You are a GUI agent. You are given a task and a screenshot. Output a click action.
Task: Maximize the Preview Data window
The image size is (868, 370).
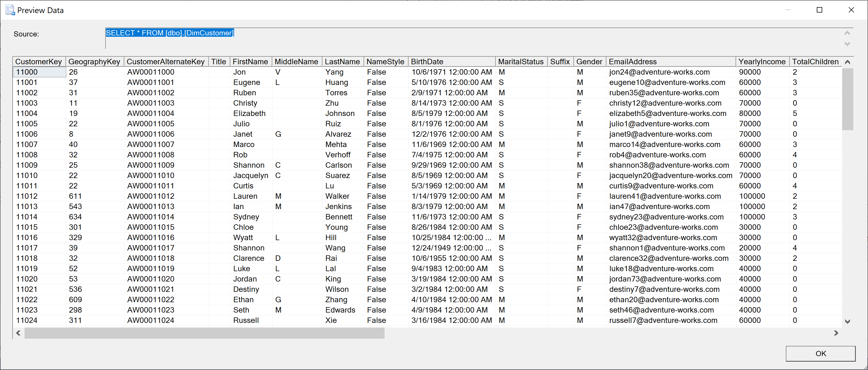click(x=819, y=10)
